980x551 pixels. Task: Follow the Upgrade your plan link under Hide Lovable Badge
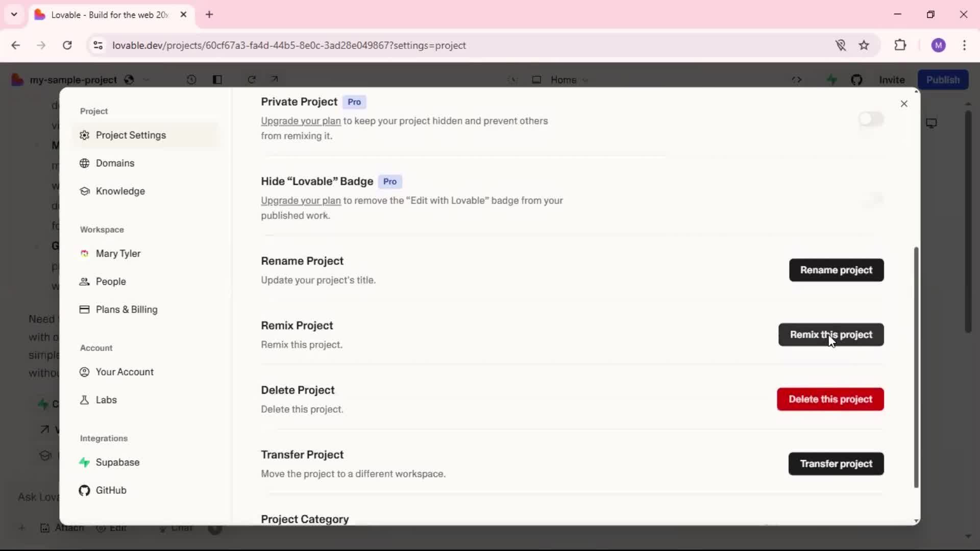point(301,201)
